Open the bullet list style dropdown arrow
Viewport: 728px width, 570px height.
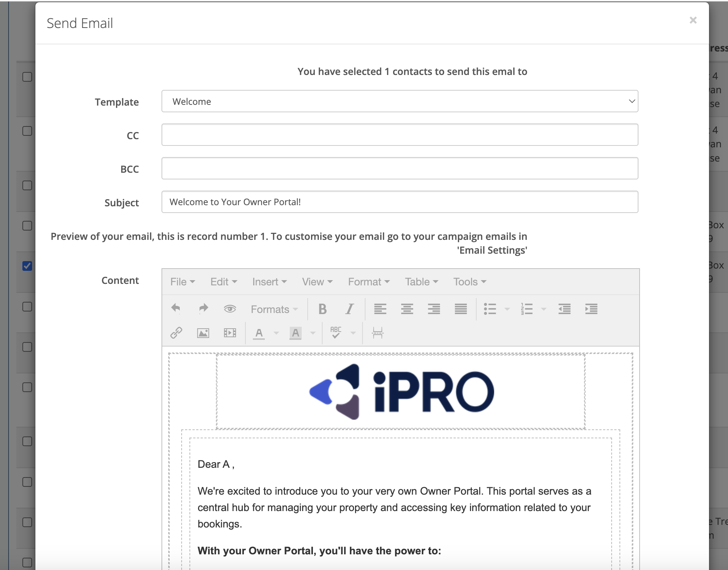coord(507,309)
